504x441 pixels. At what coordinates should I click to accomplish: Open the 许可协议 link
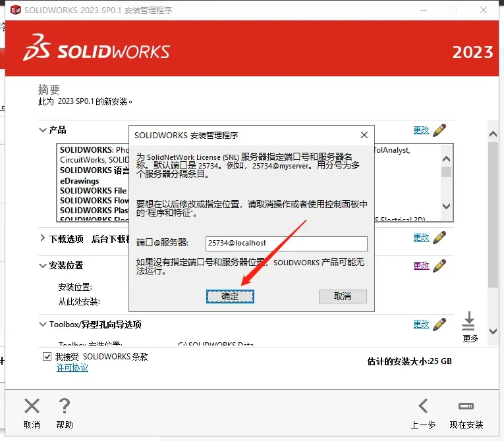pyautogui.click(x=72, y=368)
